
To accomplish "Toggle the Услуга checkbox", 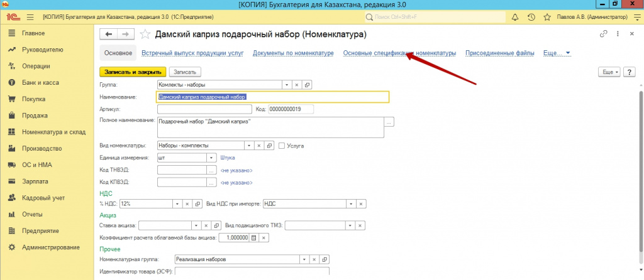I will (x=282, y=146).
